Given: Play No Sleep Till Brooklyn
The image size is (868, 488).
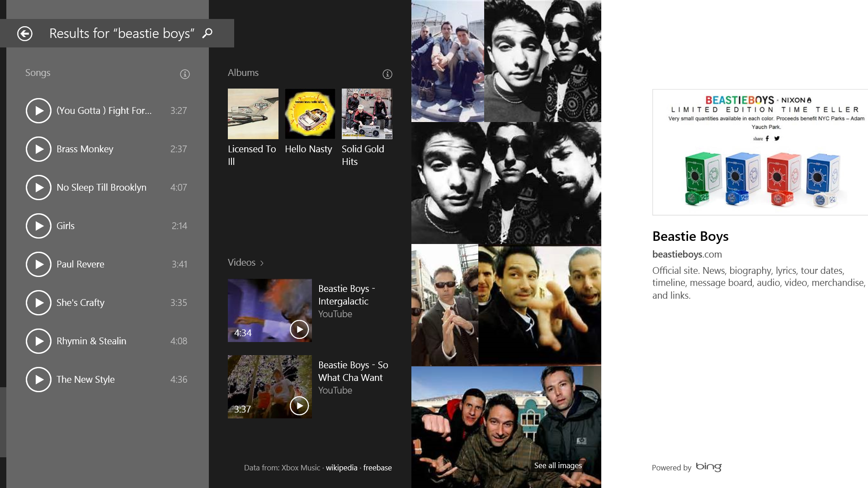Looking at the screenshot, I should pos(38,188).
